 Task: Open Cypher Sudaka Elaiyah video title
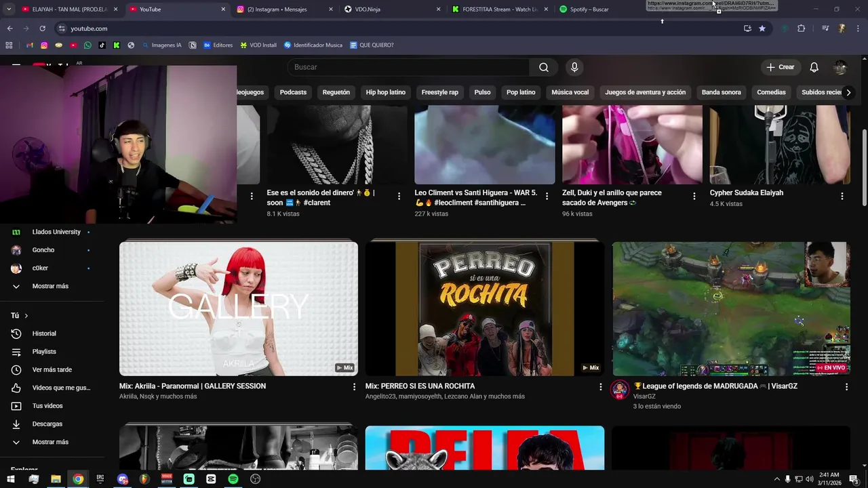point(746,192)
